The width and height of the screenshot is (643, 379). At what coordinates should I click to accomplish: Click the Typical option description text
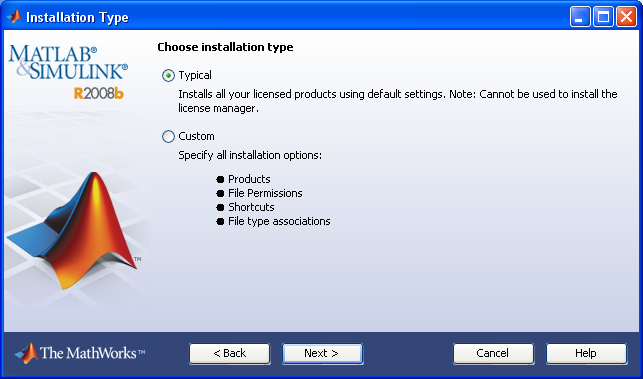point(397,101)
